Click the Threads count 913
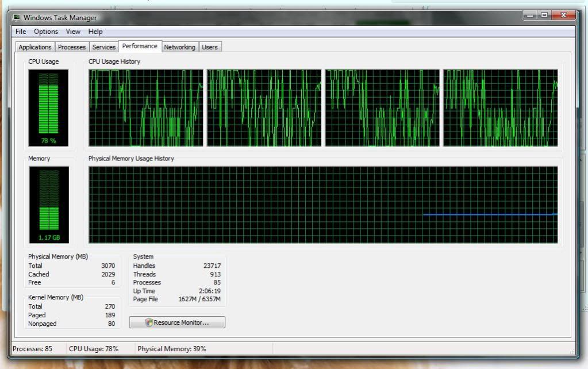The image size is (588, 369). pyautogui.click(x=215, y=275)
